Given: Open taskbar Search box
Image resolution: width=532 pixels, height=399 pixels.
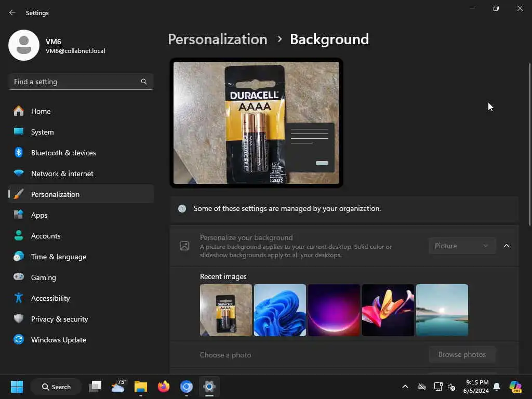Looking at the screenshot, I should (x=56, y=387).
